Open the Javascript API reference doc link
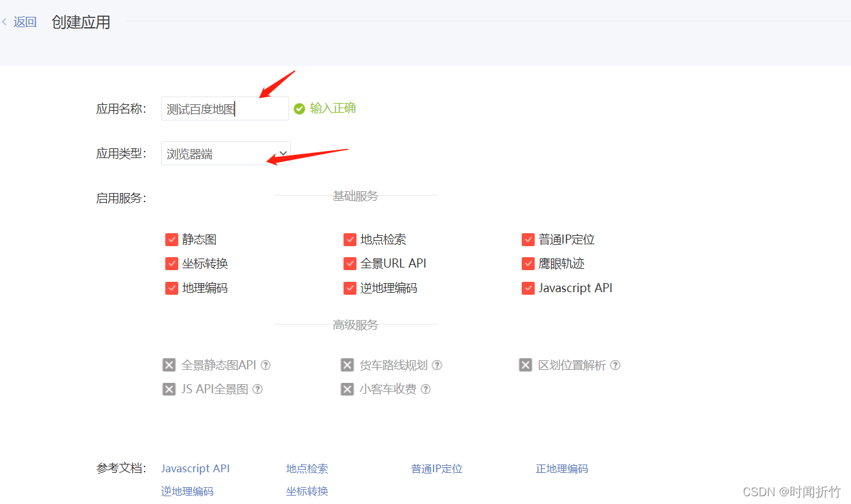The height and width of the screenshot is (504, 851). point(195,468)
